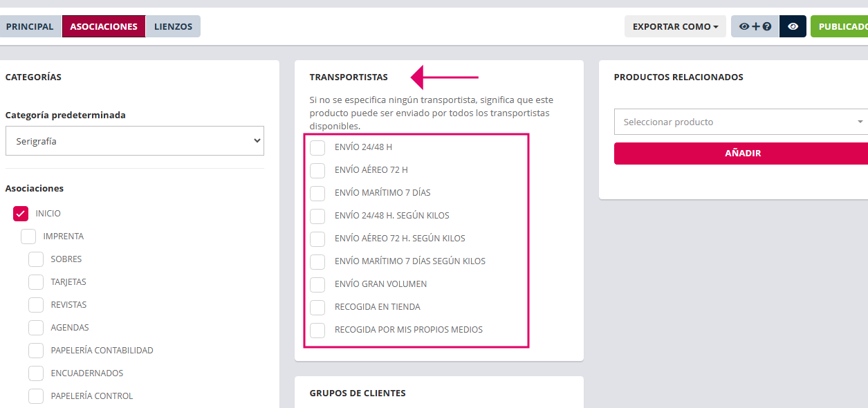The image size is (868, 408).
Task: Click the green Publicado button
Action: pyautogui.click(x=840, y=26)
